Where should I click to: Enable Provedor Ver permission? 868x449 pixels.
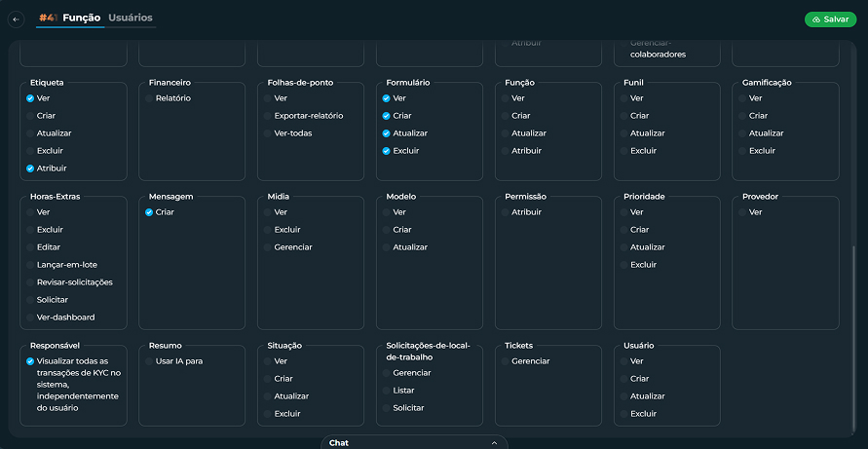point(742,212)
